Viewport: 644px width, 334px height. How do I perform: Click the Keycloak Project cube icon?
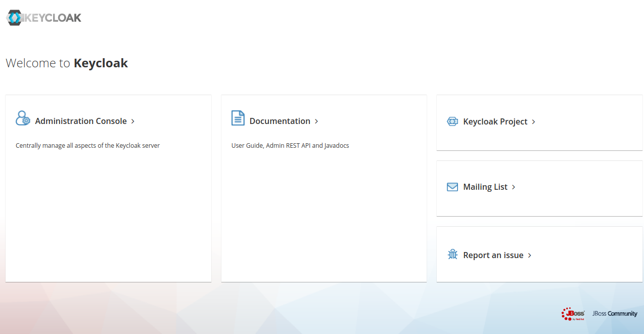pos(451,121)
